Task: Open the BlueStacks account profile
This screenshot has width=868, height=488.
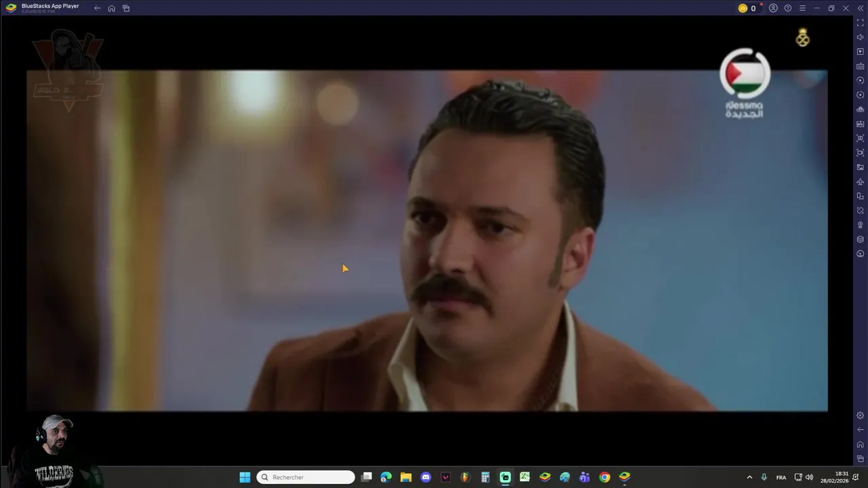Action: 773,8
